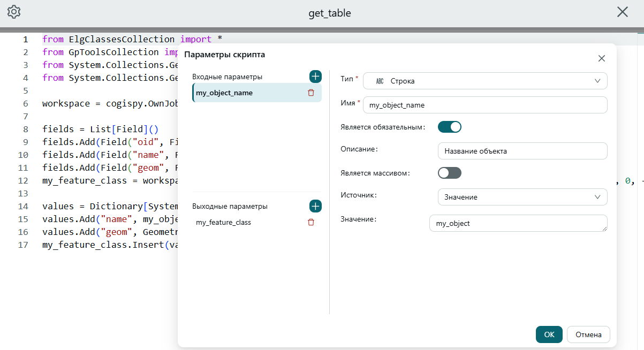Click the Значение value text area

point(518,223)
